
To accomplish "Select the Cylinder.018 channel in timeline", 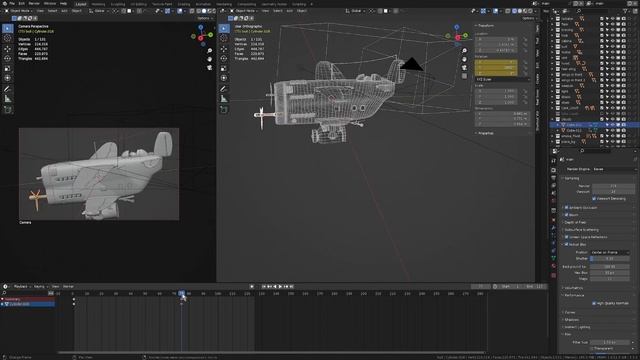I will coord(28,304).
